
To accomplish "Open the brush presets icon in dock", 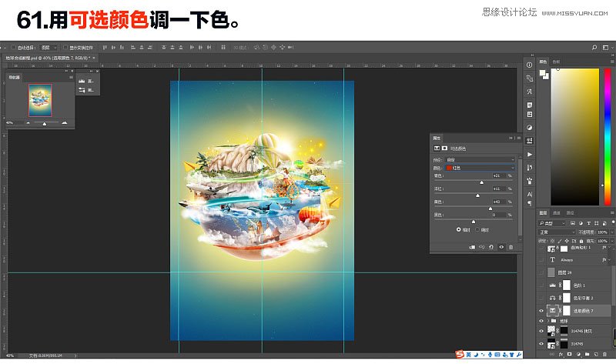I will coord(529,181).
